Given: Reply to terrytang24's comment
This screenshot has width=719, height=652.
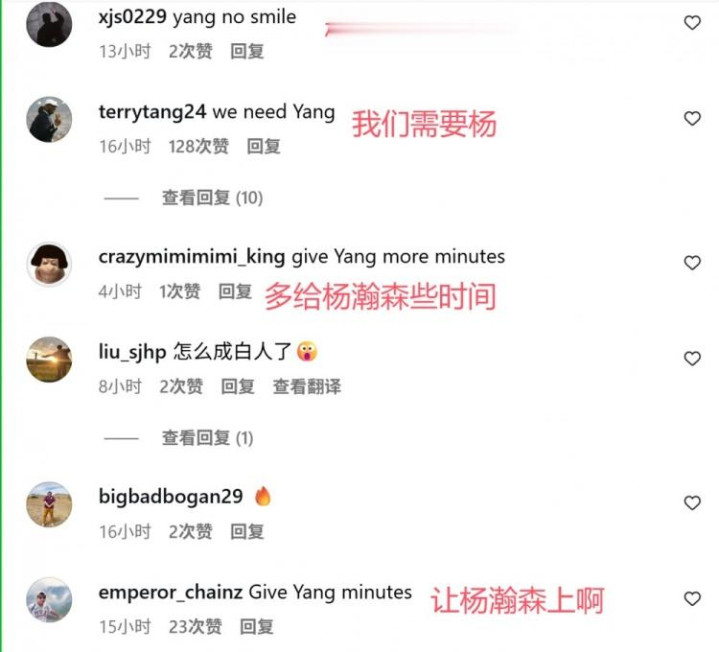Looking at the screenshot, I should [264, 147].
